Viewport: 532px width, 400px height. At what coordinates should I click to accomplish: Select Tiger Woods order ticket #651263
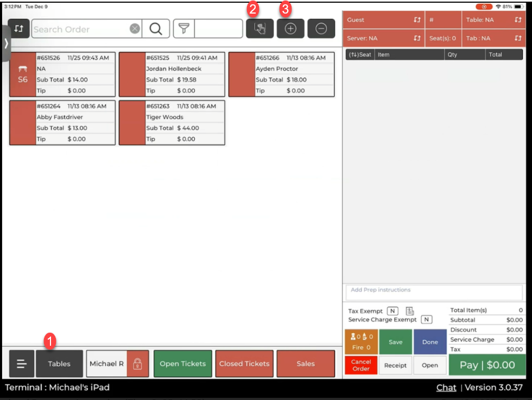tap(172, 123)
